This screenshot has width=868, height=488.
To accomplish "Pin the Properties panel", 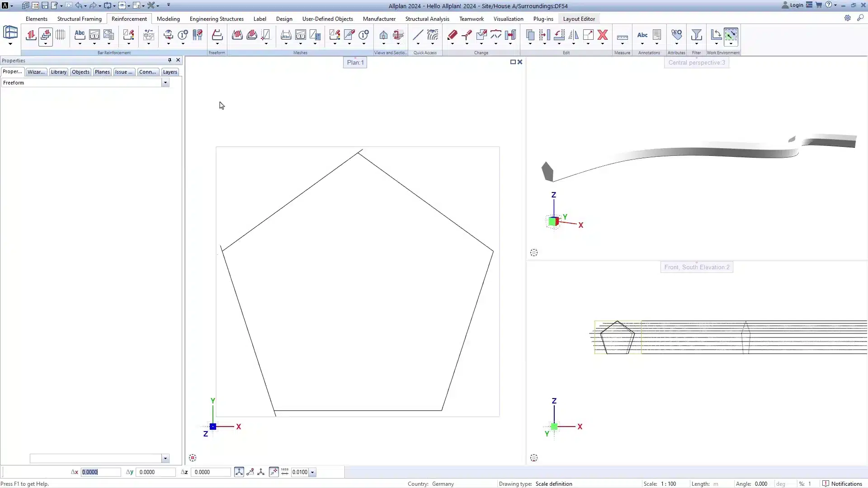I will (169, 60).
